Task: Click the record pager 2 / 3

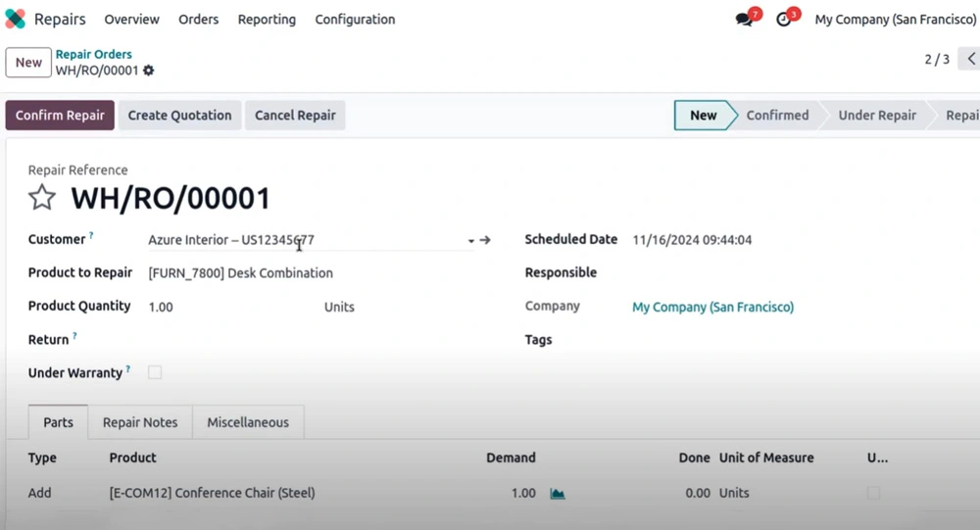Action: click(937, 60)
